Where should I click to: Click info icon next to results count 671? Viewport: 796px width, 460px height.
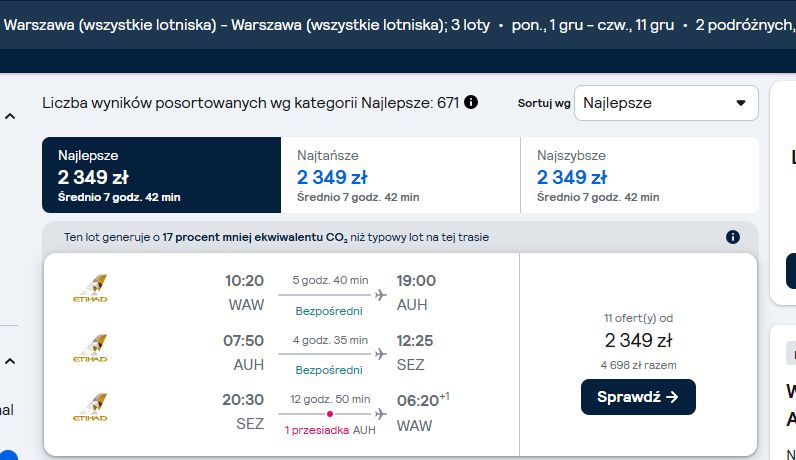pos(471,103)
